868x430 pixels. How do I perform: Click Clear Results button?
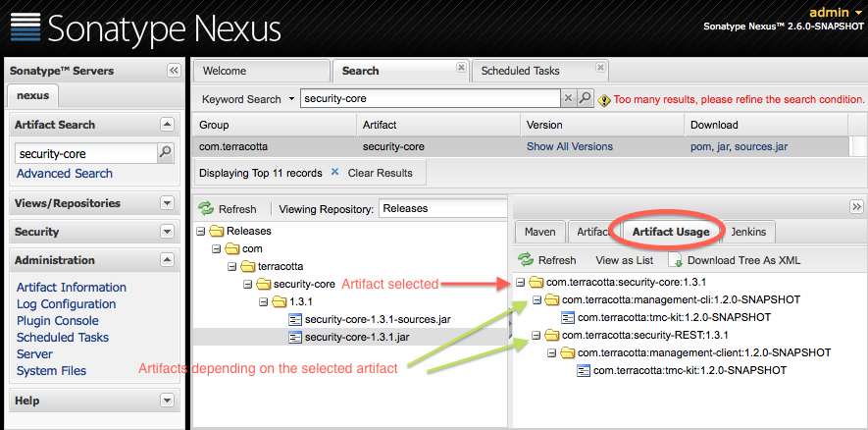380,173
